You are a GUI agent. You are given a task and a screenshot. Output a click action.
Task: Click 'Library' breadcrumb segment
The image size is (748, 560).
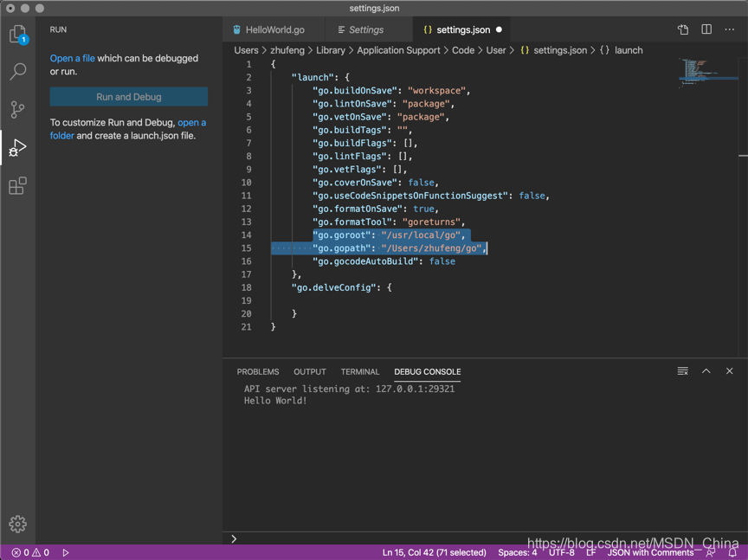(331, 50)
